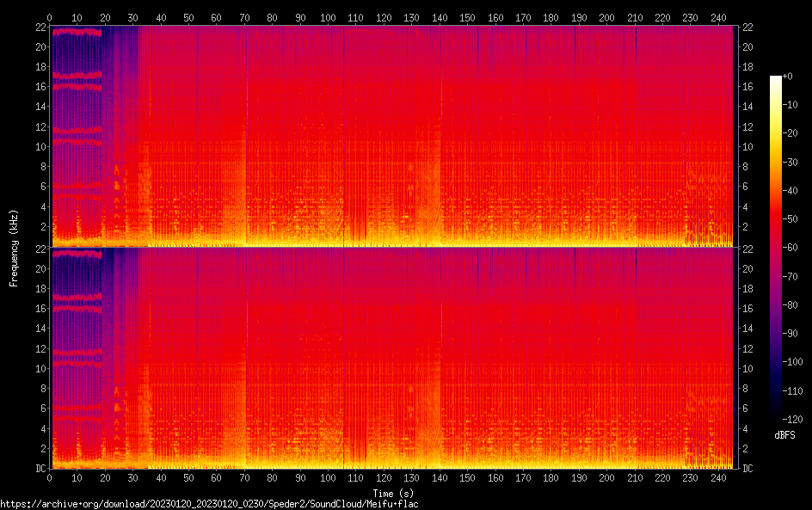Viewport: 812px width, 510px height.
Task: Click the 18 kHz tick right of upper channel
Action: click(747, 67)
